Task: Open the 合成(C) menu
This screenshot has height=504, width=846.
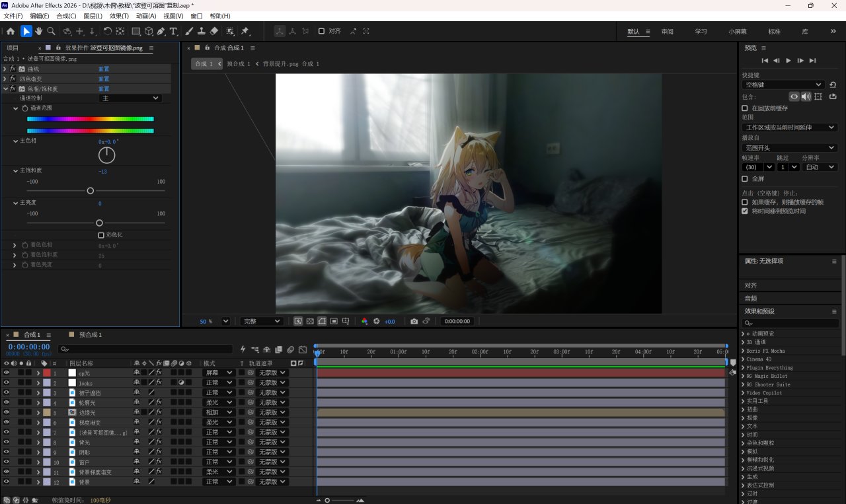Action: 67,16
